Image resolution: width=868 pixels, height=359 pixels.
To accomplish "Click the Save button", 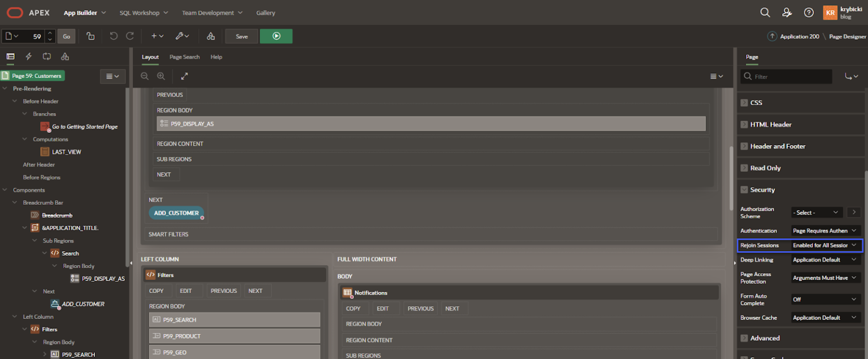I will click(x=241, y=36).
